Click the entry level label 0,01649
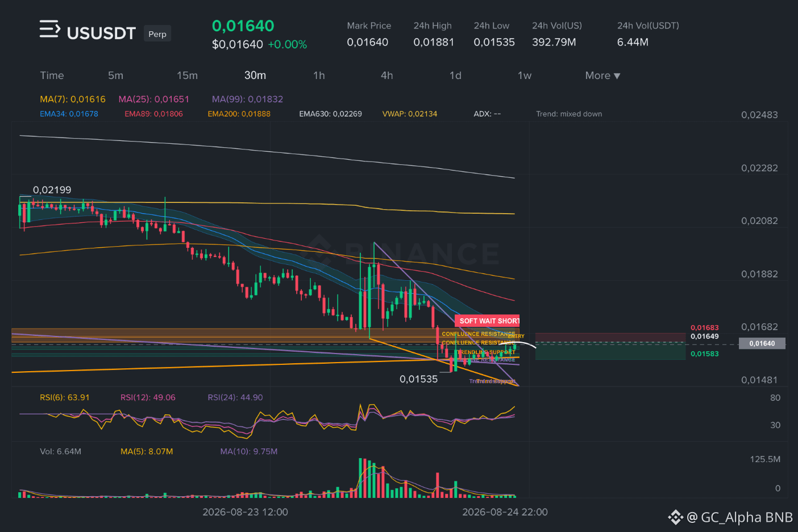 point(705,336)
